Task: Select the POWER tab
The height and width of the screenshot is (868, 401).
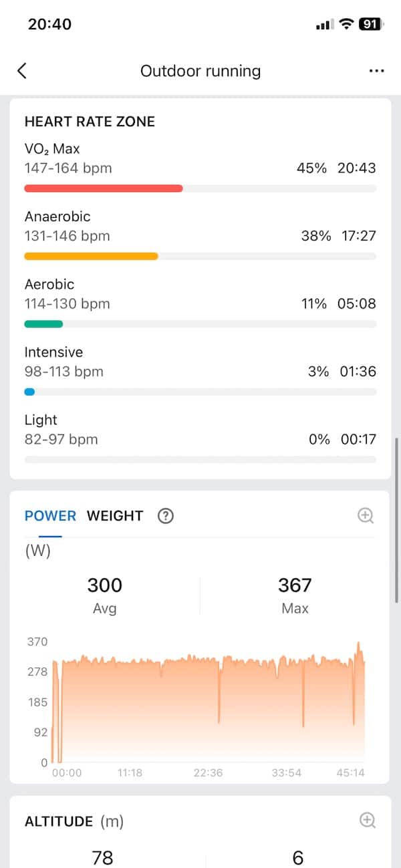Action: pos(50,516)
